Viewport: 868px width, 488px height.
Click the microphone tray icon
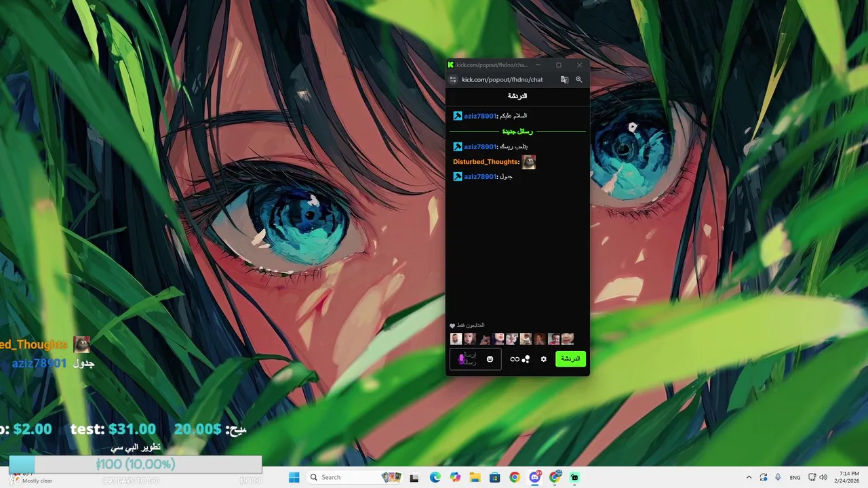pos(778,478)
